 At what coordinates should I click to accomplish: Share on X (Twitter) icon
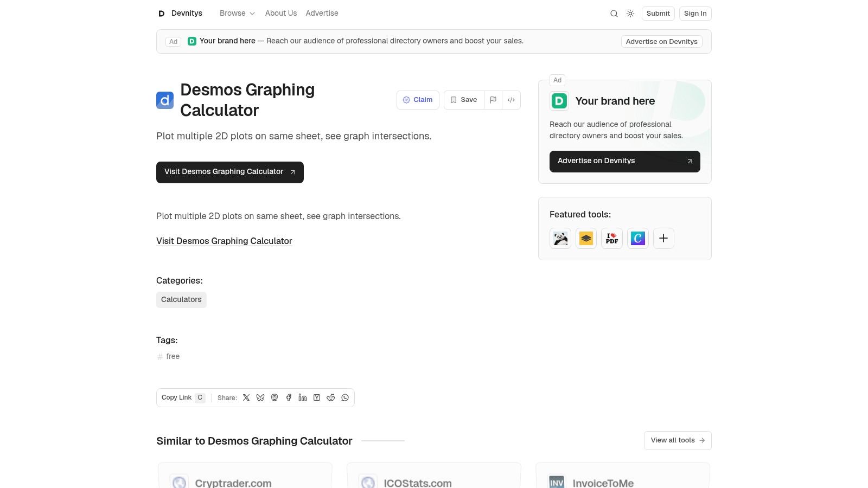click(x=246, y=397)
